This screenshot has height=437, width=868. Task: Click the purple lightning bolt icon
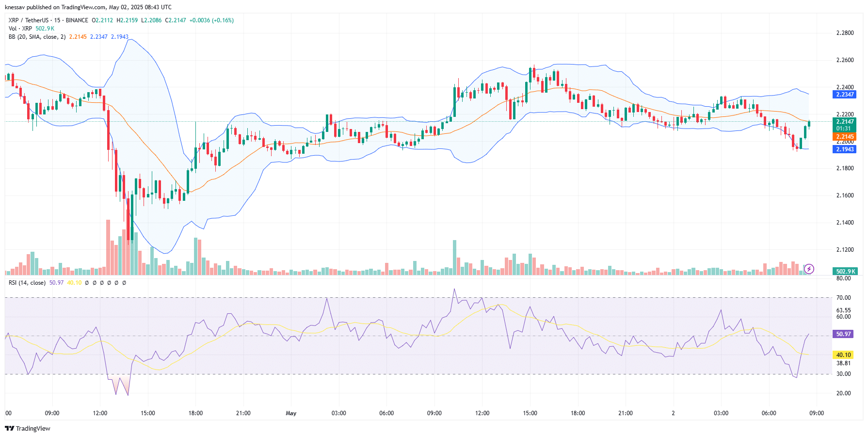point(809,269)
